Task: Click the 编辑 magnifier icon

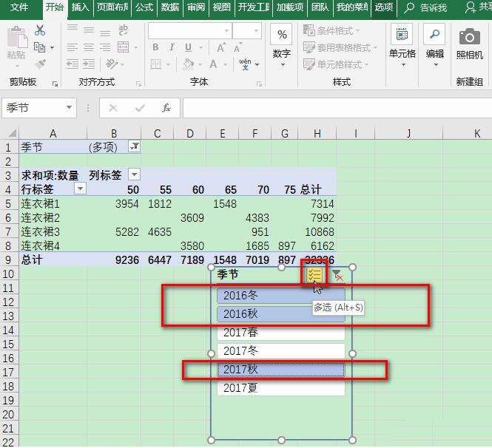Action: [434, 34]
